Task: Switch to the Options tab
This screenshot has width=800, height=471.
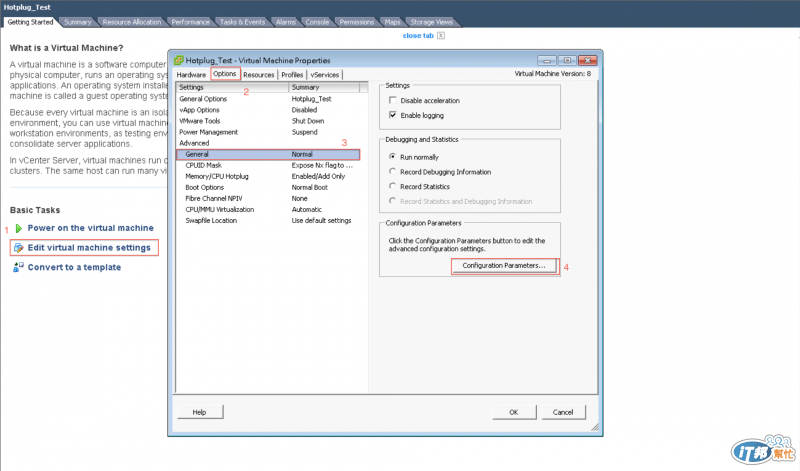Action: [x=225, y=74]
